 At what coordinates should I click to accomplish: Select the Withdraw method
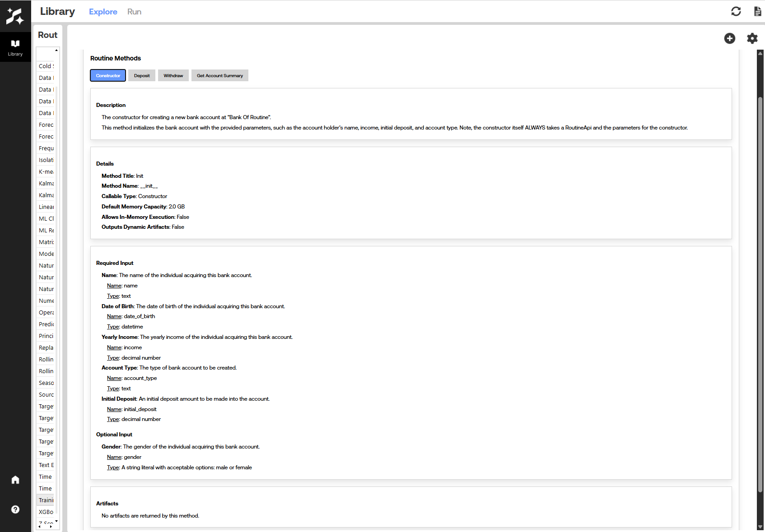pos(173,75)
